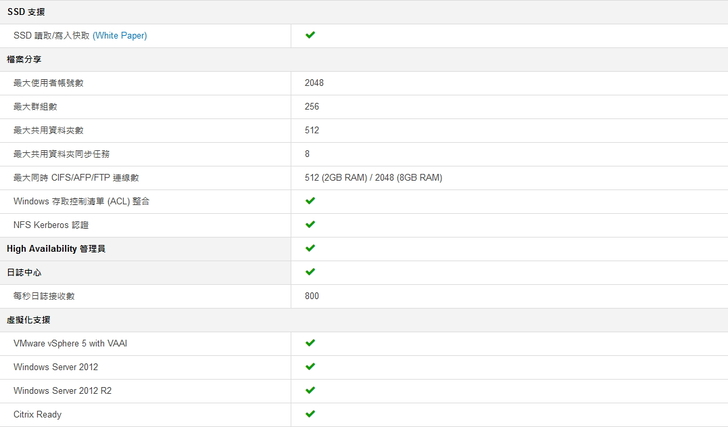Click the 每秒日誌接收數 value 800
Screen dimensions: 728x427
[x=312, y=296]
